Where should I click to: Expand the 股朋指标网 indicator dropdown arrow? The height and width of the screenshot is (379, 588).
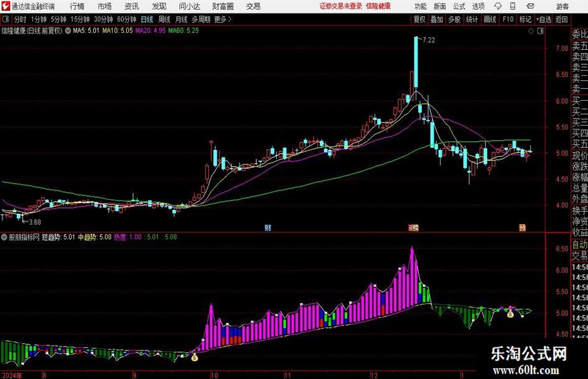[x=4, y=237]
